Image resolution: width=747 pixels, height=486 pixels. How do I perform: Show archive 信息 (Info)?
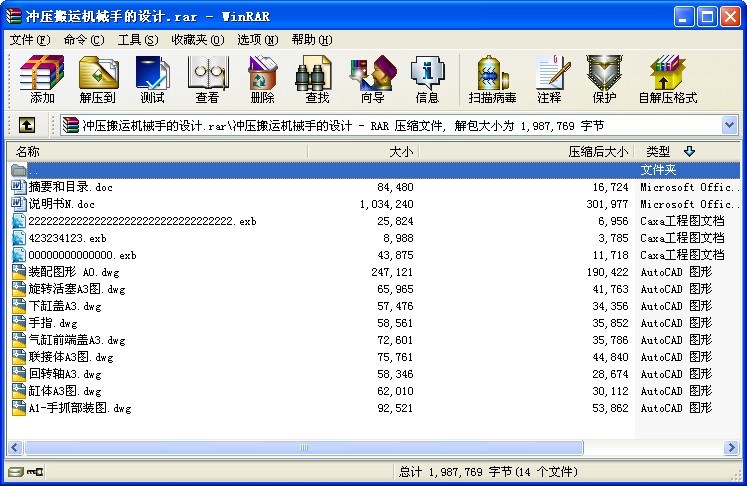tap(427, 79)
